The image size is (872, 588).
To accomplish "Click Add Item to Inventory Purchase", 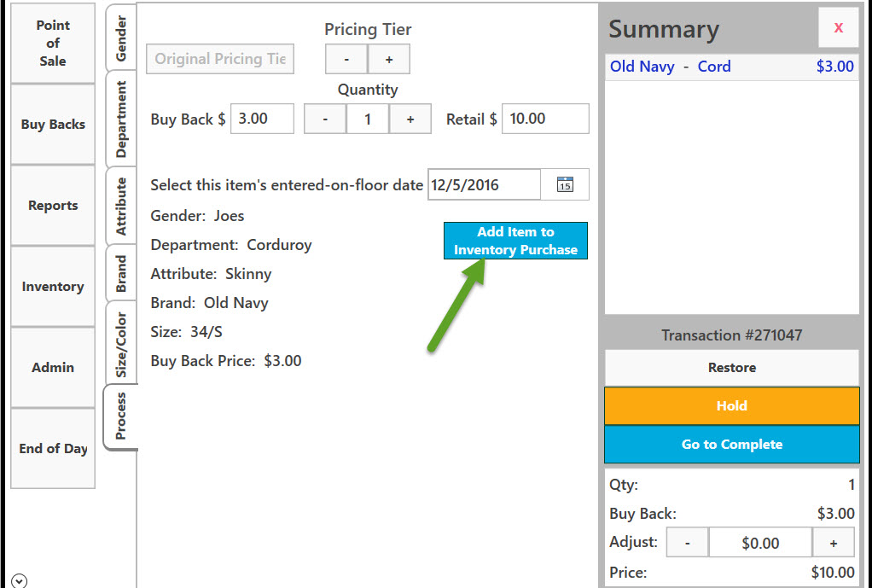I will tap(515, 241).
